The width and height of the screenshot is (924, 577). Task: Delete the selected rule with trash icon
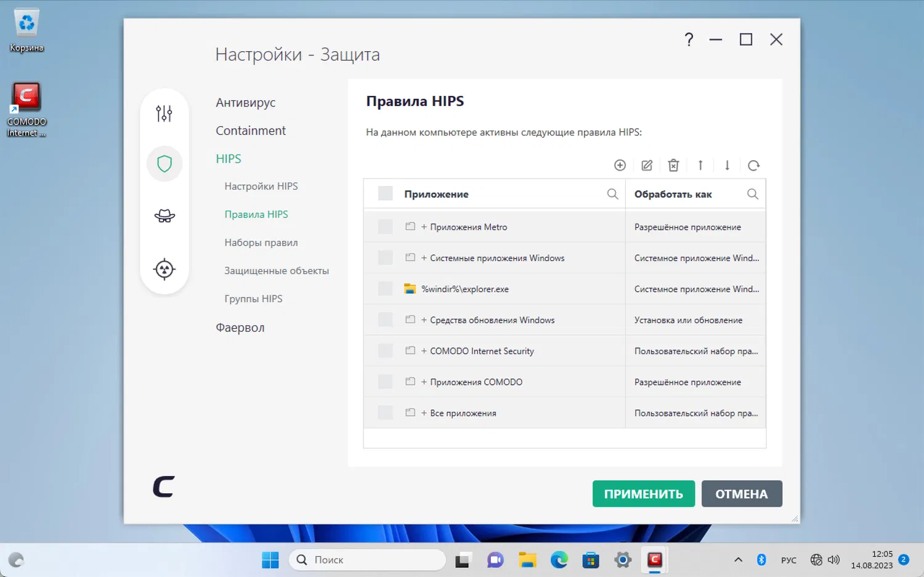(x=673, y=165)
